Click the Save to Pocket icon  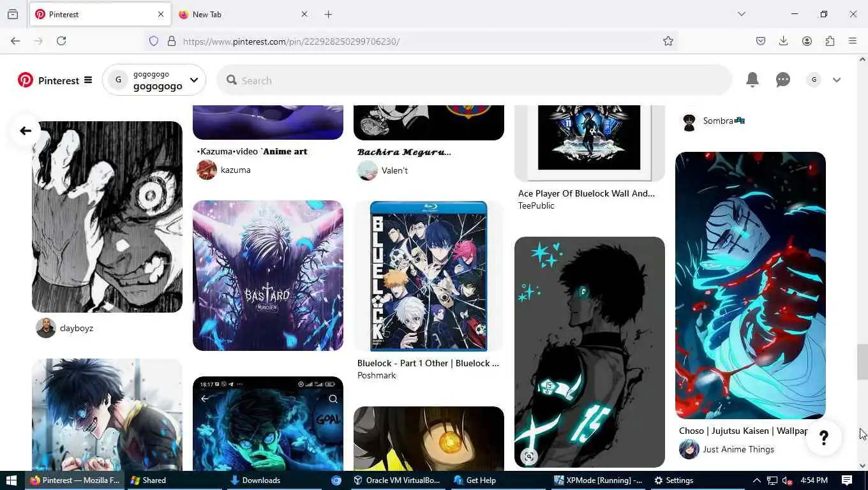[x=761, y=41]
